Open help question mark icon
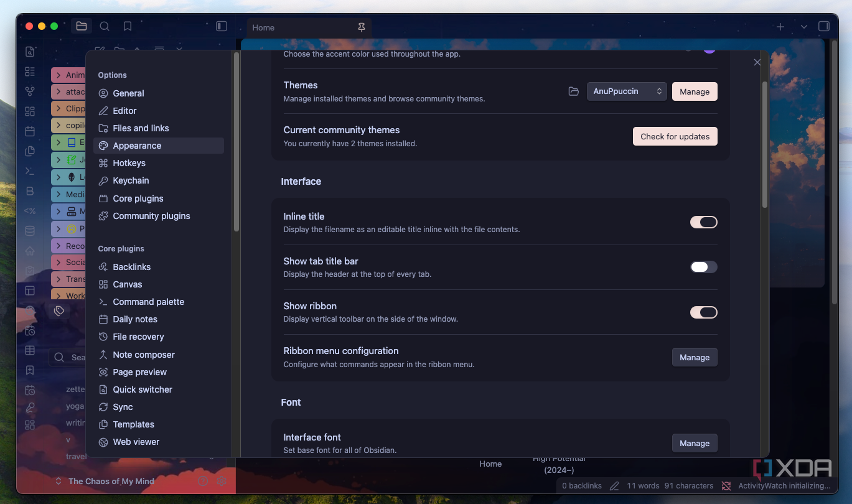The image size is (852, 504). point(202,481)
